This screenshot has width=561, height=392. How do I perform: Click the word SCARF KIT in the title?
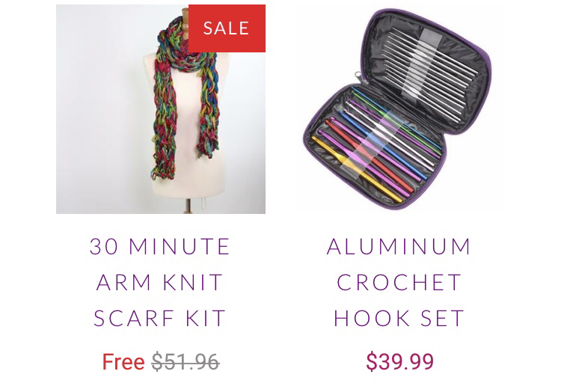tap(159, 318)
